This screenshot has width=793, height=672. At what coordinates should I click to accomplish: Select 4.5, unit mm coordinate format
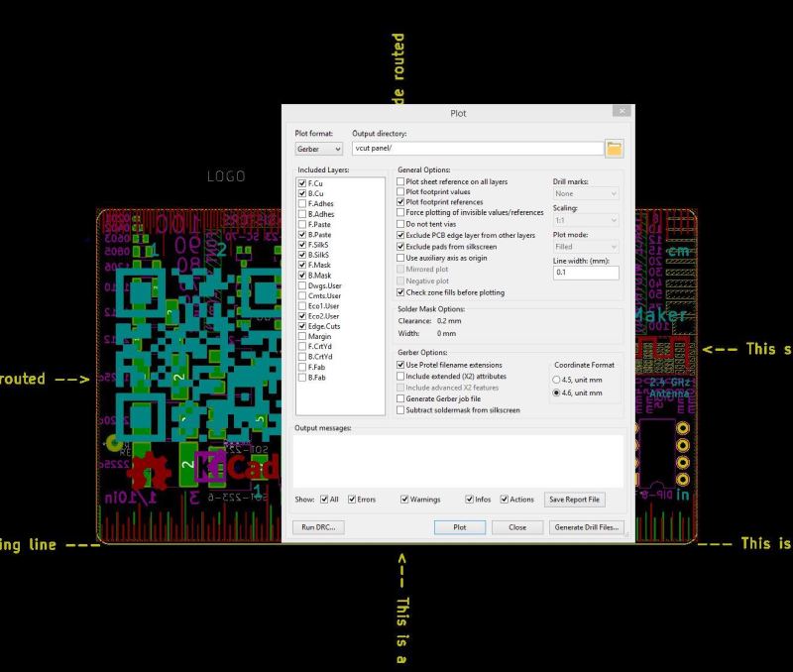tap(556, 380)
